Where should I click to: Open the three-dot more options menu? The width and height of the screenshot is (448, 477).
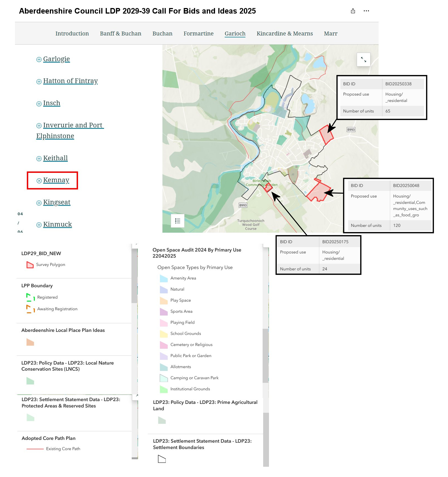(x=366, y=11)
